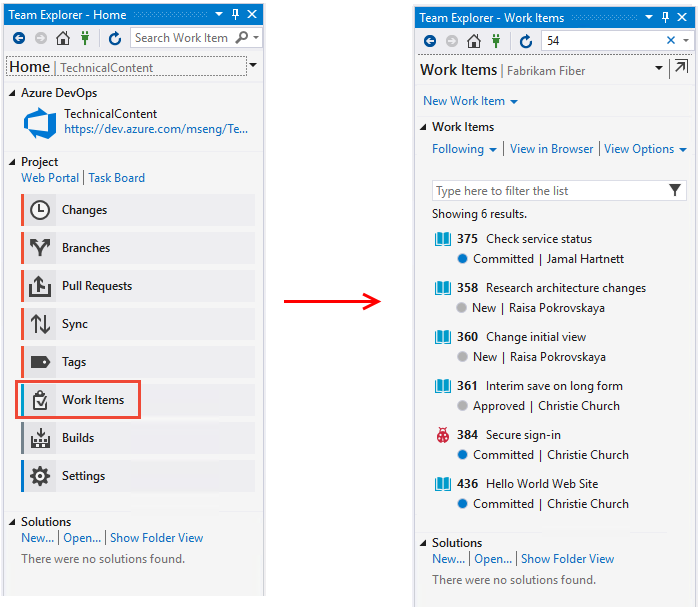Open Builds tile

138,438
